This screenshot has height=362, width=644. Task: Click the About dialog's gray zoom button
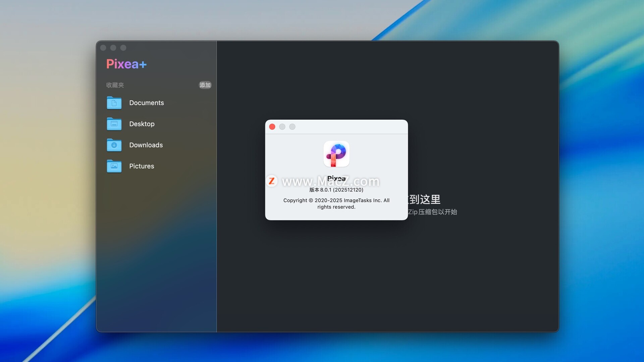pyautogui.click(x=292, y=127)
